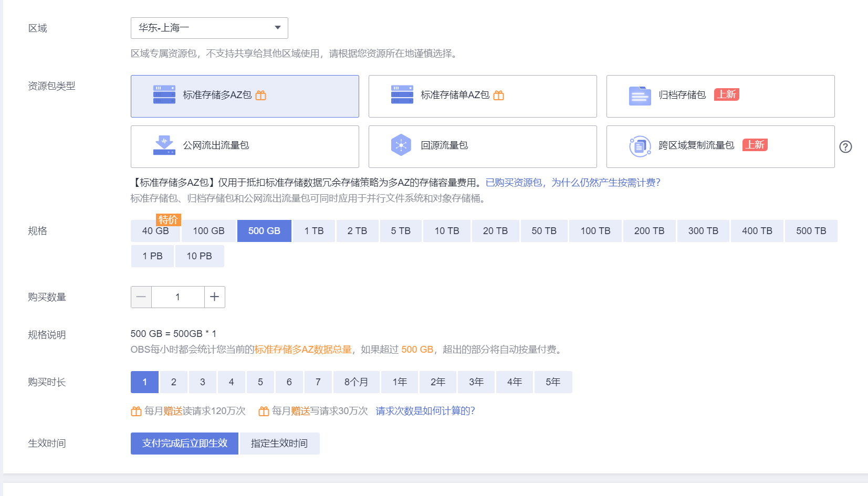Open 请求次数是如何计算的 link

(x=425, y=411)
